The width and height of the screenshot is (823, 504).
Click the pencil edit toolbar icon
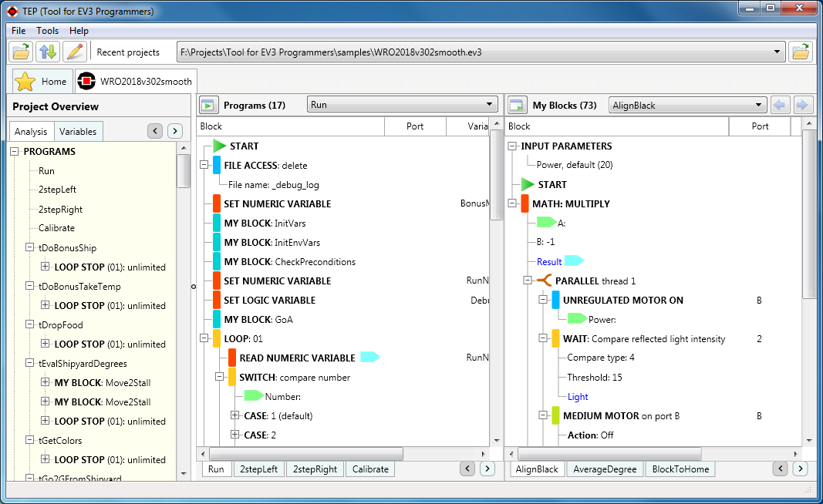click(x=74, y=52)
